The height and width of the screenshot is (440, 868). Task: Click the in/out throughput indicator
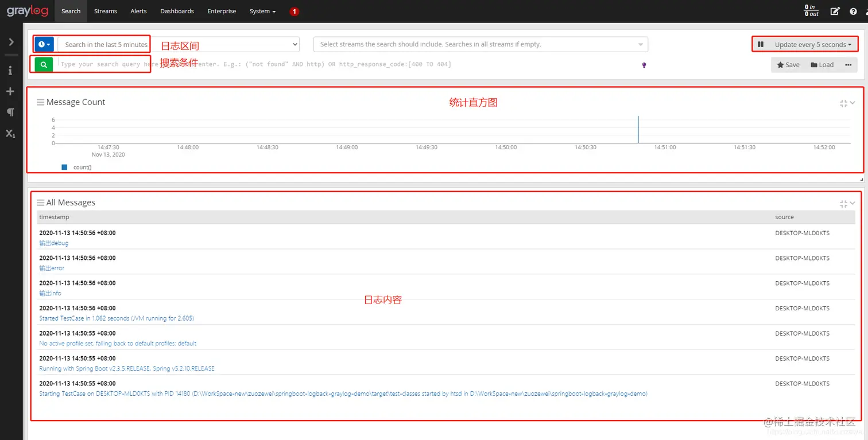(811, 11)
